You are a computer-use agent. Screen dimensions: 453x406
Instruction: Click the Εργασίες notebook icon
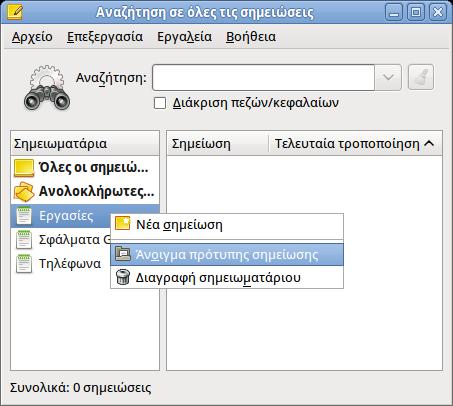click(24, 216)
